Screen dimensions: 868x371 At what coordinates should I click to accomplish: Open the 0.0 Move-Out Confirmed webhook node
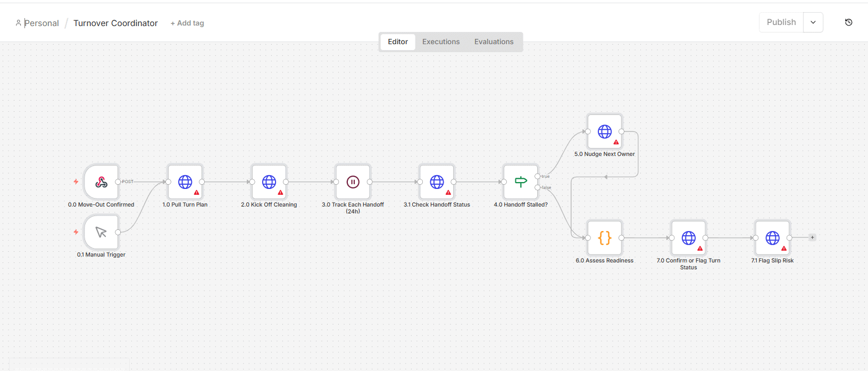pos(101,182)
